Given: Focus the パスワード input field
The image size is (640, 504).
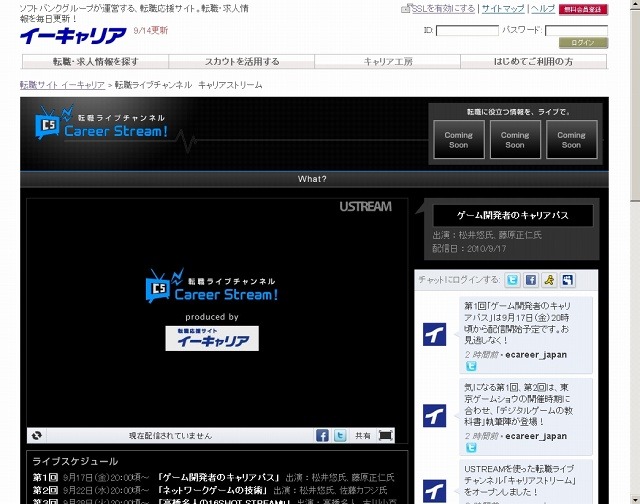Looking at the screenshot, I should click(x=576, y=31).
